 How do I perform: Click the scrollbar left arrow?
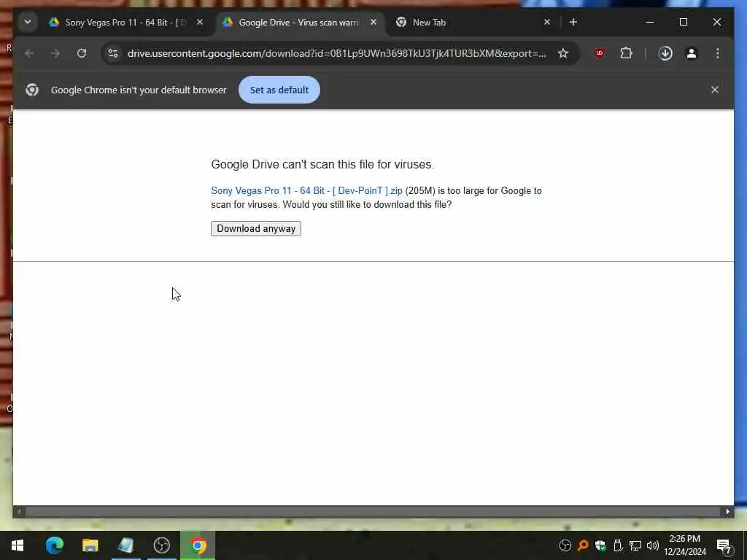[x=19, y=512]
